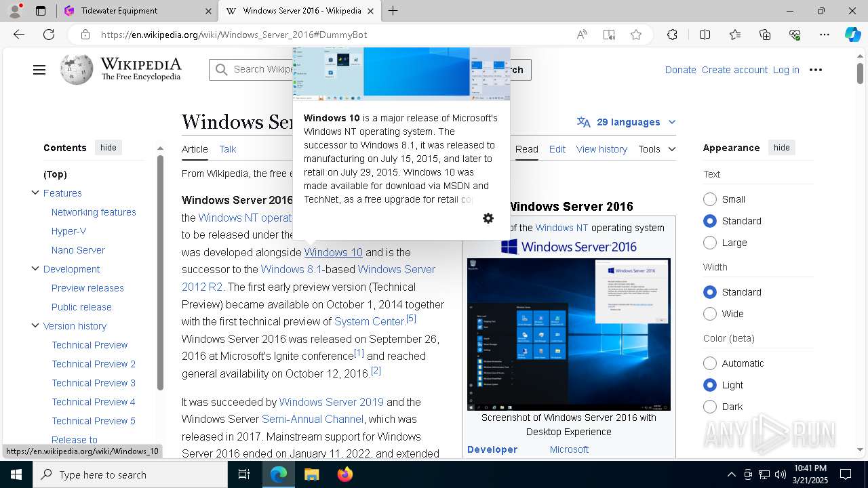
Task: Activate the Read aloud icon
Action: click(x=582, y=35)
